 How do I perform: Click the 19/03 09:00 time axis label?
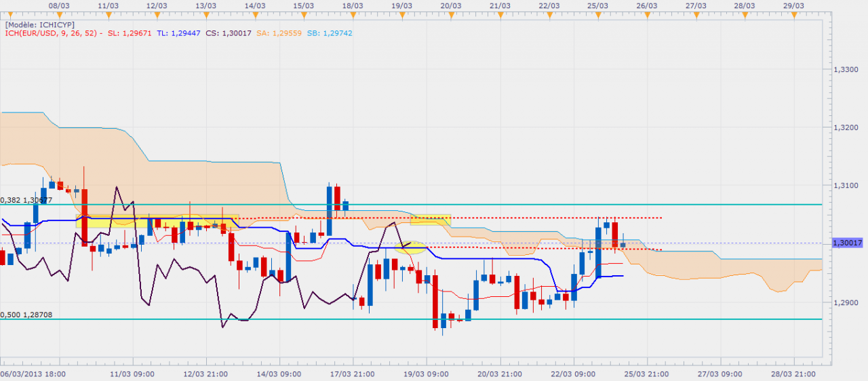point(427,374)
